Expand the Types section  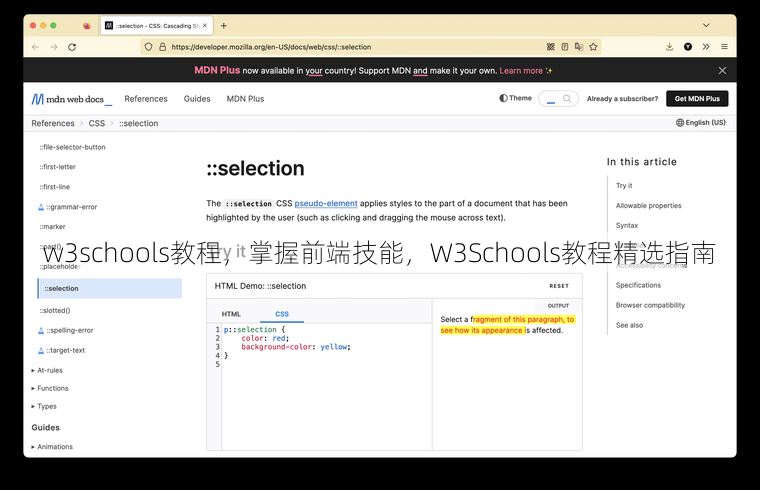44,406
